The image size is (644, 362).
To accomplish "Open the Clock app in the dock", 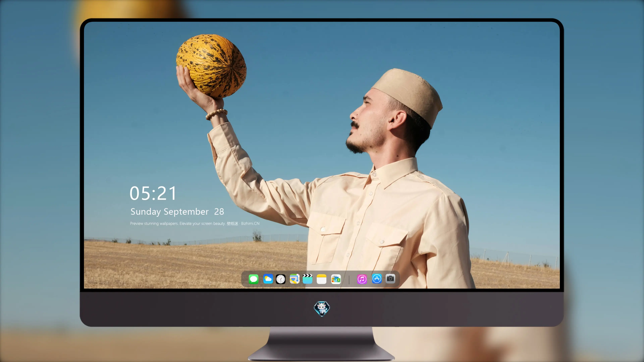I will 281,279.
